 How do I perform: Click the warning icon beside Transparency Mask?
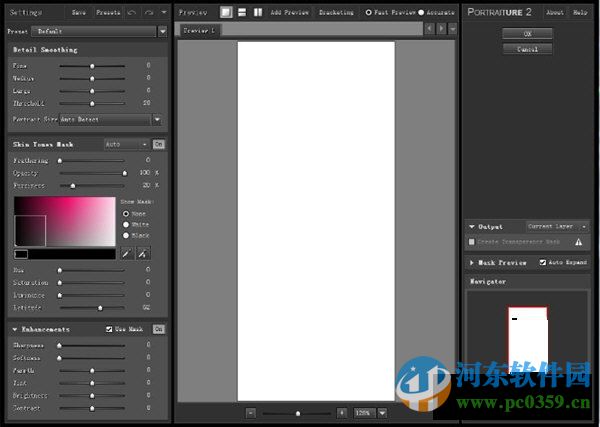click(x=578, y=242)
